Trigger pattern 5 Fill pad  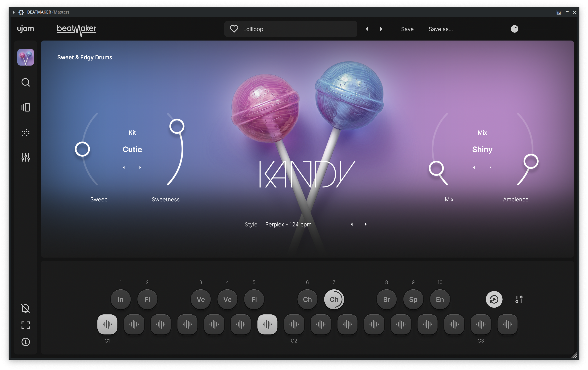coord(254,300)
